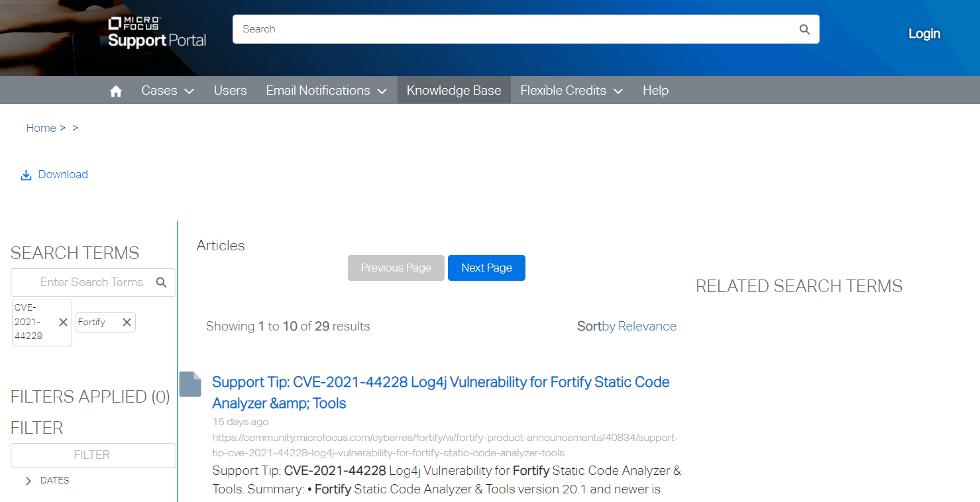Click the Articles heading

pos(221,245)
